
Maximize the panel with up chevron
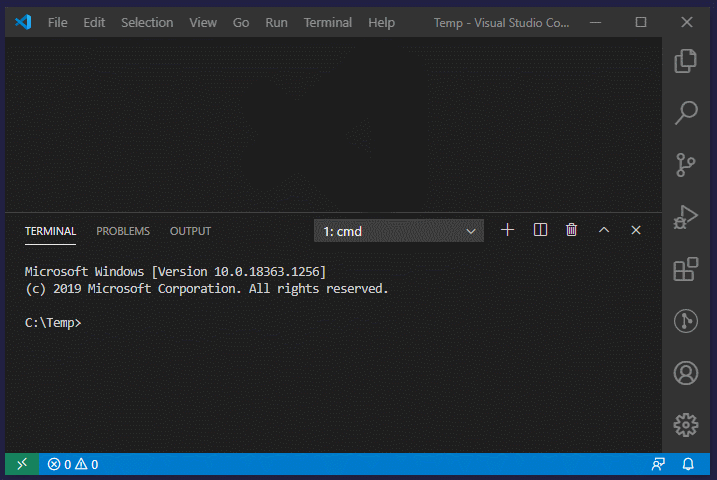[x=604, y=230]
